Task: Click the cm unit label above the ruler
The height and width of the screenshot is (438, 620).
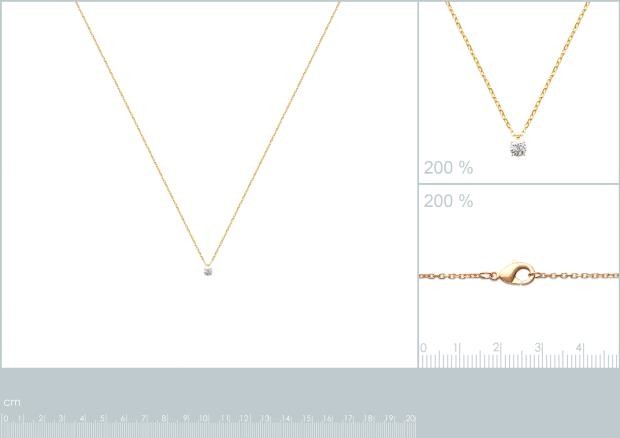Action: [12, 402]
